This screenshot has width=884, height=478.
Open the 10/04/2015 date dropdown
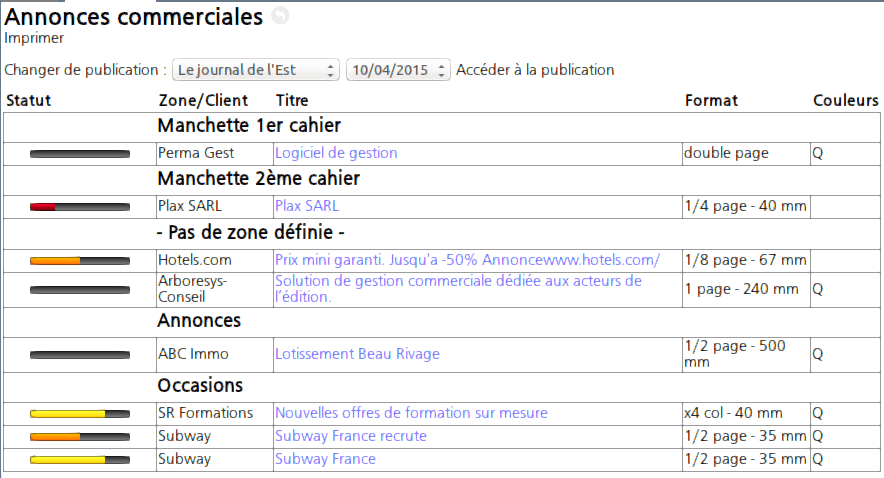[398, 70]
